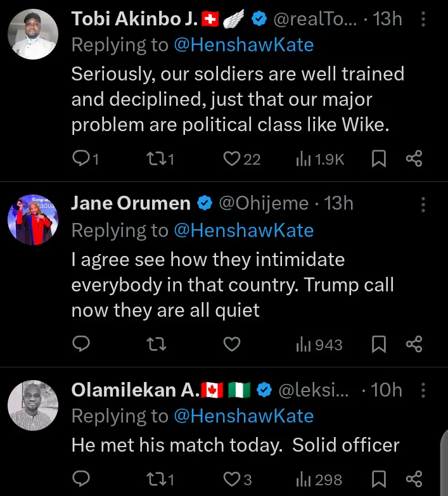Image resolution: width=448 pixels, height=496 pixels.
Task: Open more options for Jane Orumen's tweet
Action: click(x=423, y=204)
